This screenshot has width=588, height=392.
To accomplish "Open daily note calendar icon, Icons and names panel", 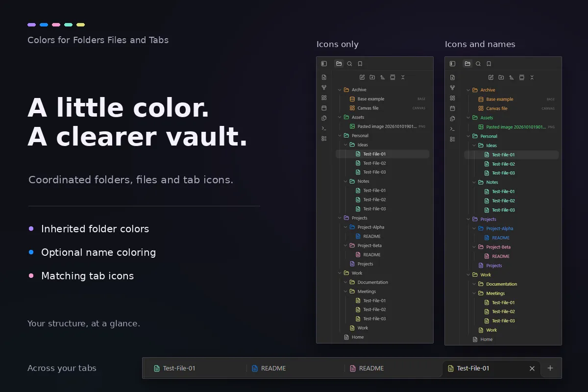I will coord(452,108).
